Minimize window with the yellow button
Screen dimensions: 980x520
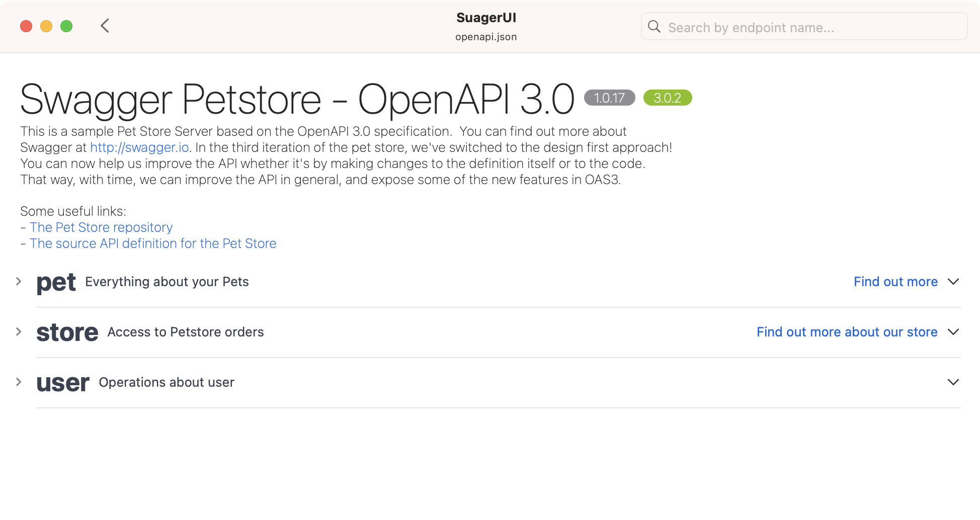(46, 26)
